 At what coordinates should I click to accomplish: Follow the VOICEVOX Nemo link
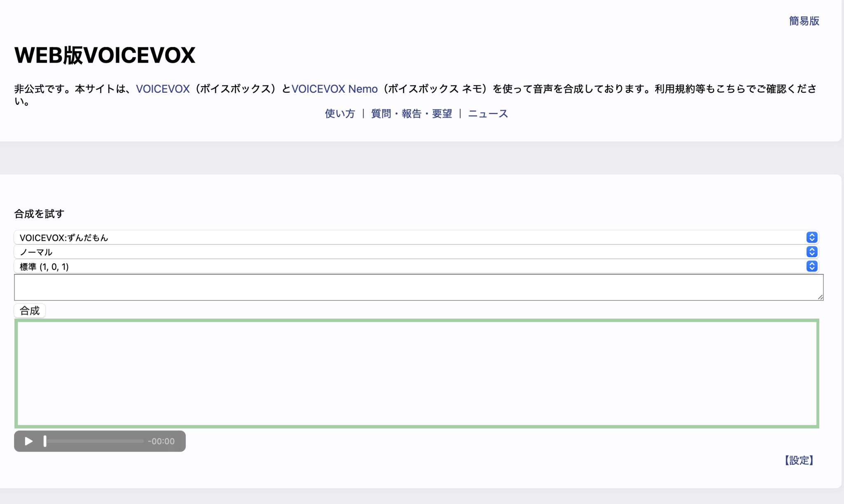coord(334,89)
